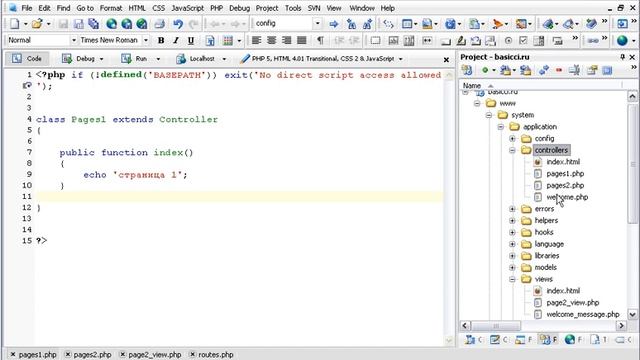
Task: Collapse the www folder node
Action: [x=477, y=103]
